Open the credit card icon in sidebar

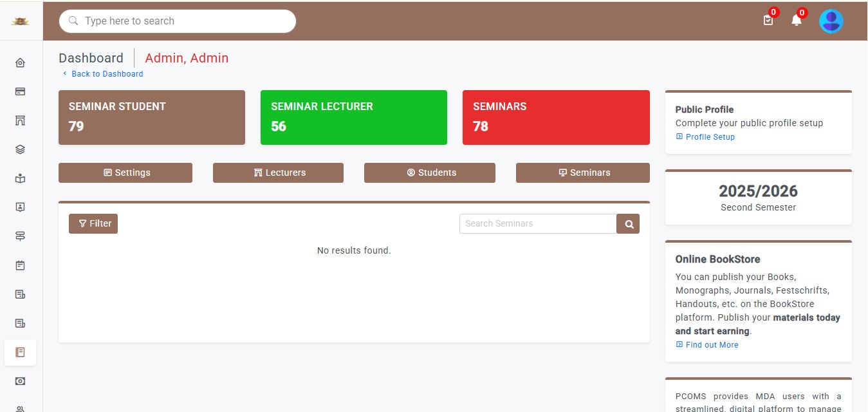[x=20, y=91]
